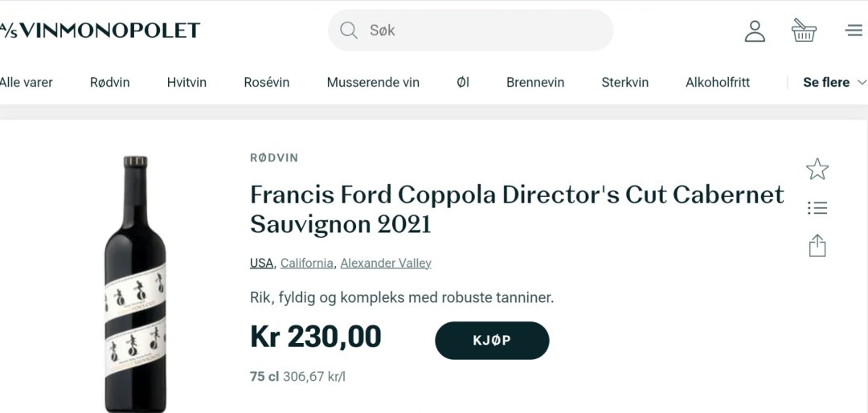Screen dimensions: 868x413
Task: Open the shopping basket
Action: [x=804, y=31]
